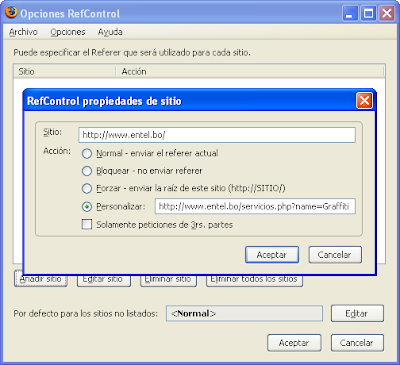Click the Sitio URL input field
The height and width of the screenshot is (365, 400).
[217, 135]
